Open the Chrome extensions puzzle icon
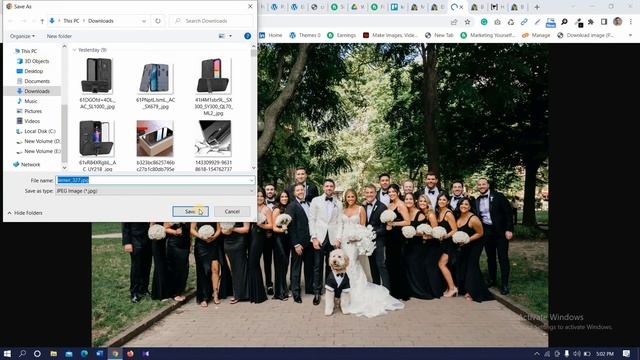This screenshot has width=640, height=360. pyautogui.click(x=591, y=22)
